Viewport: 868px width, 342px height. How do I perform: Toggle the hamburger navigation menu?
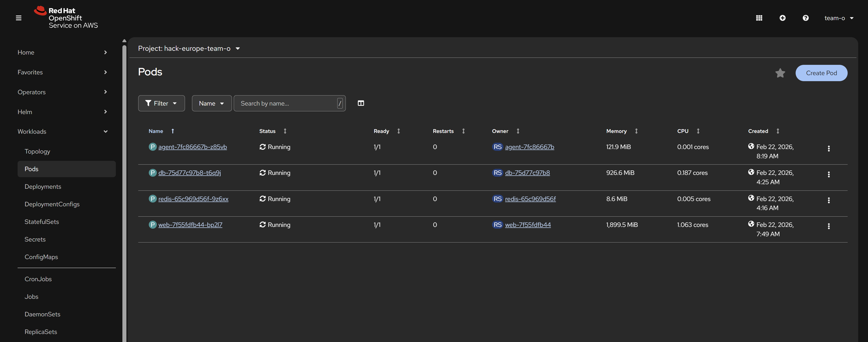(x=19, y=18)
